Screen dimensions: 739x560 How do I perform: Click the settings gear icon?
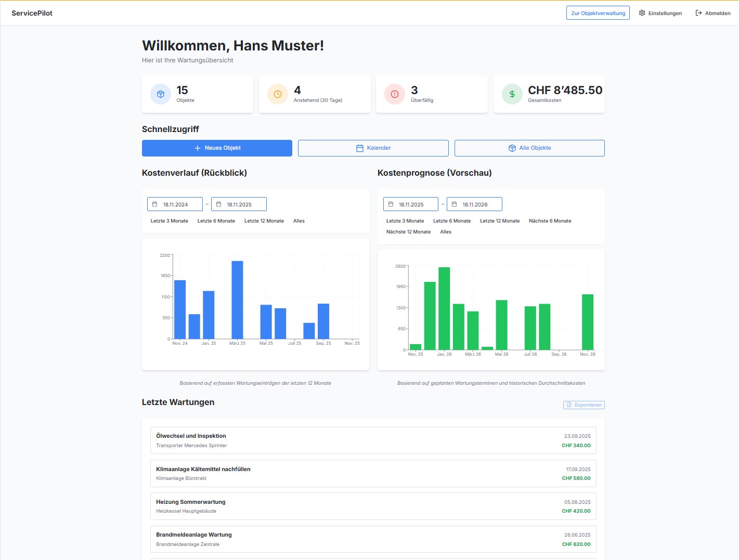[x=642, y=13]
